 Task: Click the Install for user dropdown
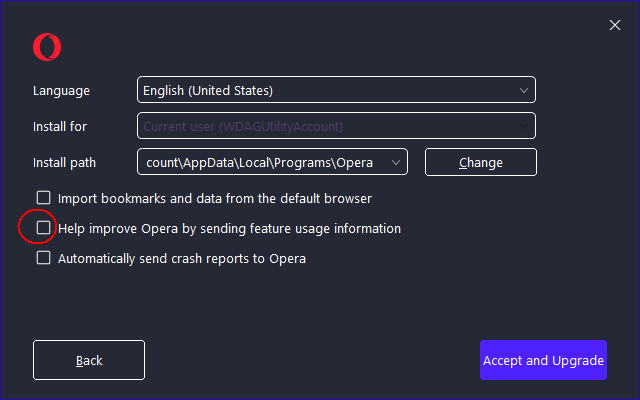pyautogui.click(x=336, y=126)
